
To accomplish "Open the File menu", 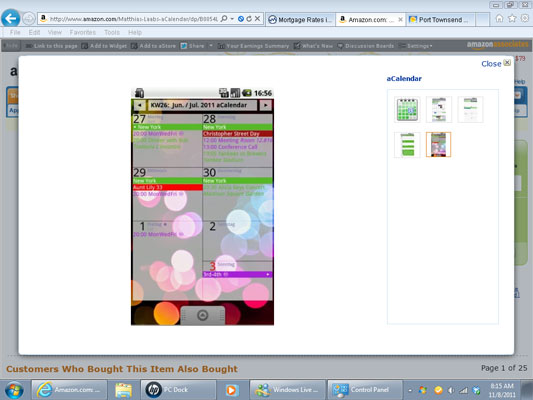I will (x=15, y=32).
